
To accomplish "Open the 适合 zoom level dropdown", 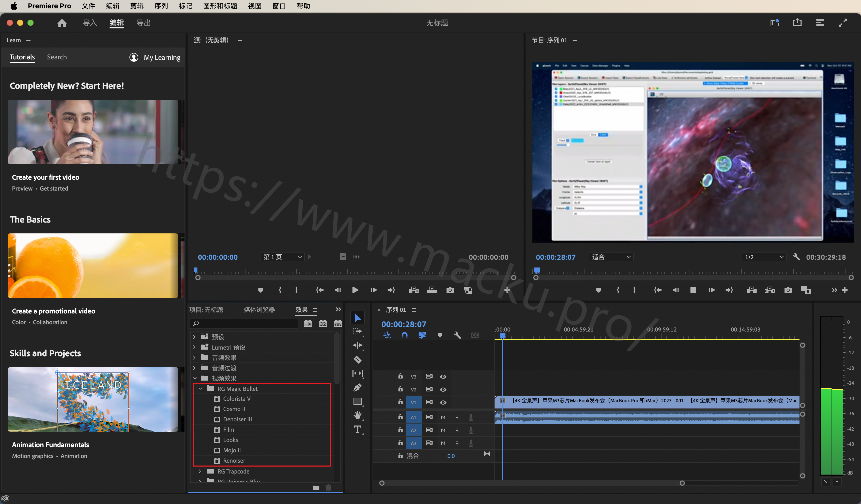I will (x=611, y=257).
